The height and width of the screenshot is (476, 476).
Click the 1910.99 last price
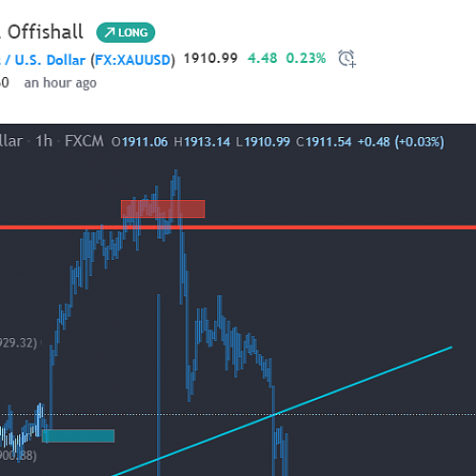pyautogui.click(x=210, y=58)
